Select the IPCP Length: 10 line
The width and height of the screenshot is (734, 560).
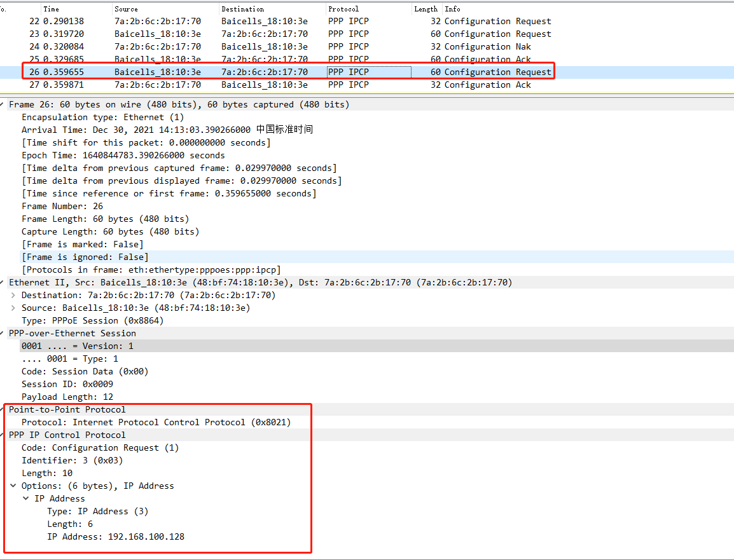47,473
